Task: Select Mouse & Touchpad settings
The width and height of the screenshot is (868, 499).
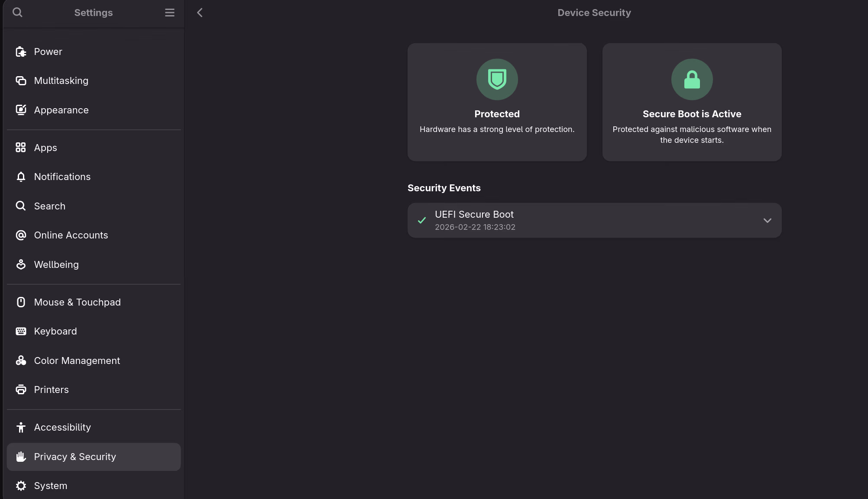Action: pos(77,302)
